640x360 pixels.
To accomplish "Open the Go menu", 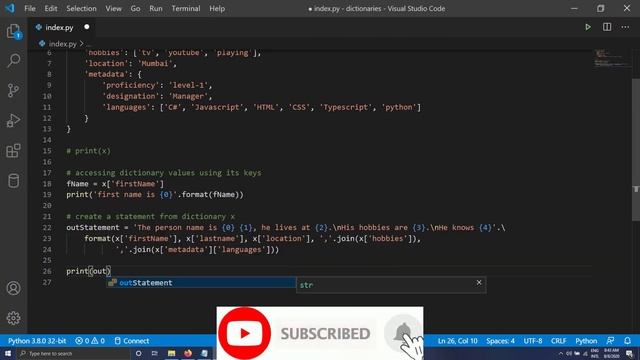I will 136,9.
